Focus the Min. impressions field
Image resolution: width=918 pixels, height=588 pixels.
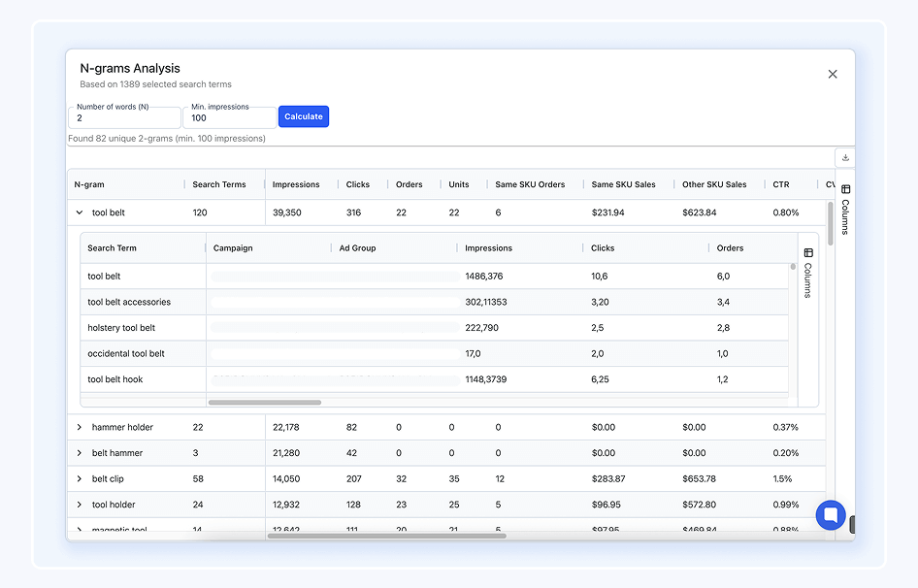pos(229,118)
